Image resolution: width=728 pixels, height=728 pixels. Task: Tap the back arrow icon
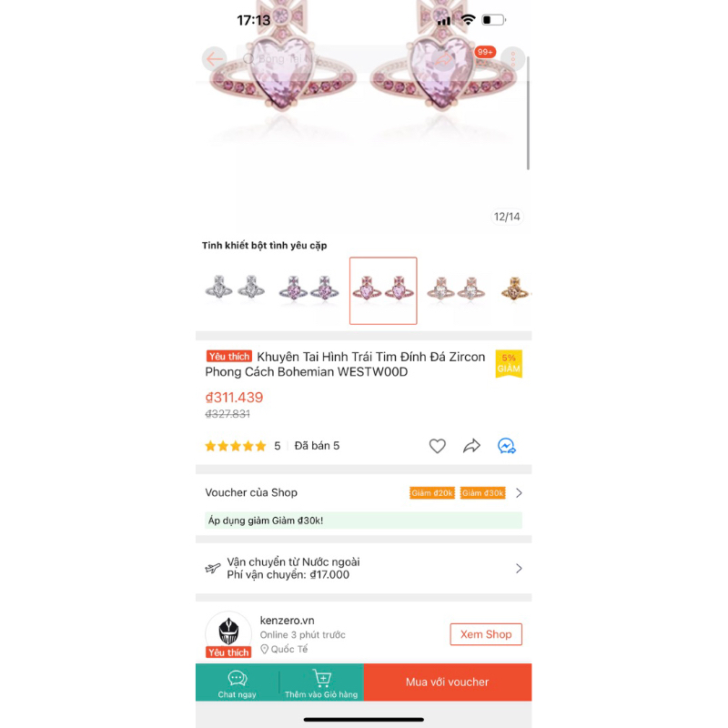215,59
